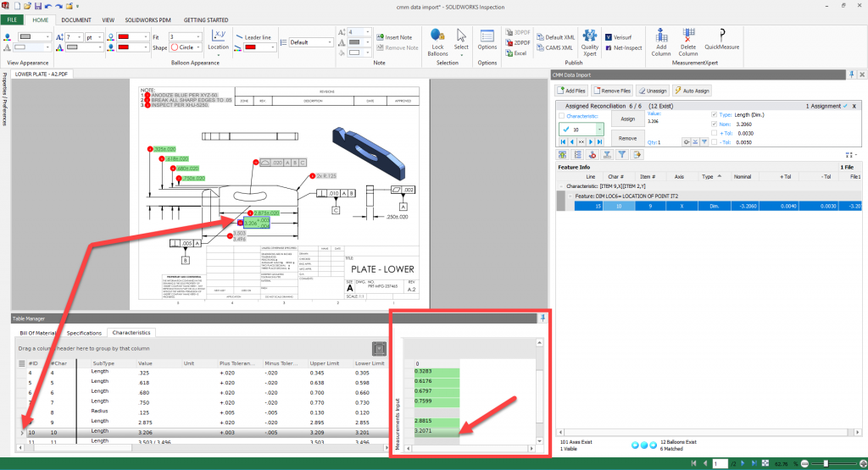
Task: Open the note size 4 dropdown
Action: [x=367, y=32]
